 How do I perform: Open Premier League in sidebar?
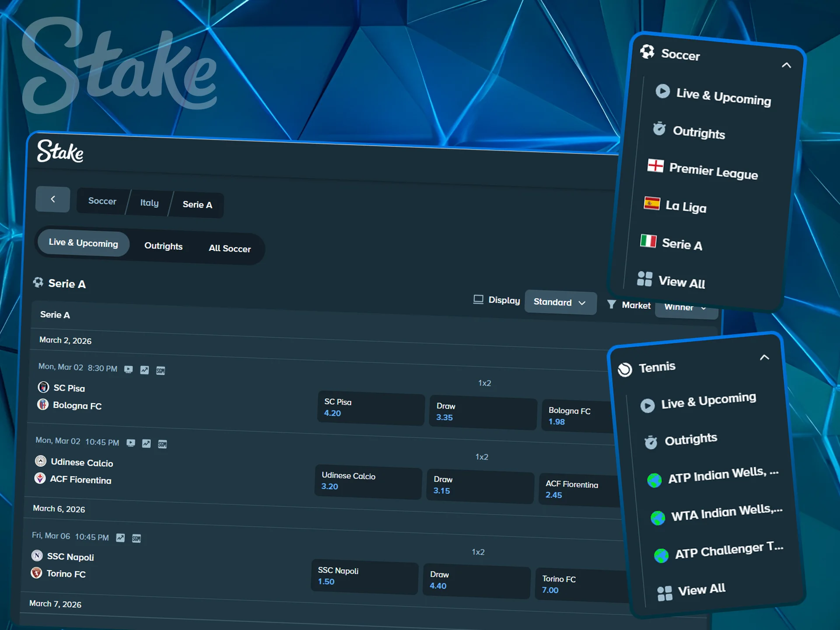(x=703, y=170)
